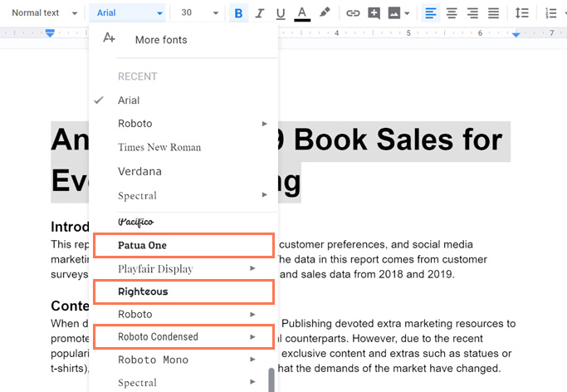Apply justified text alignment
Image resolution: width=567 pixels, height=392 pixels.
pos(493,13)
